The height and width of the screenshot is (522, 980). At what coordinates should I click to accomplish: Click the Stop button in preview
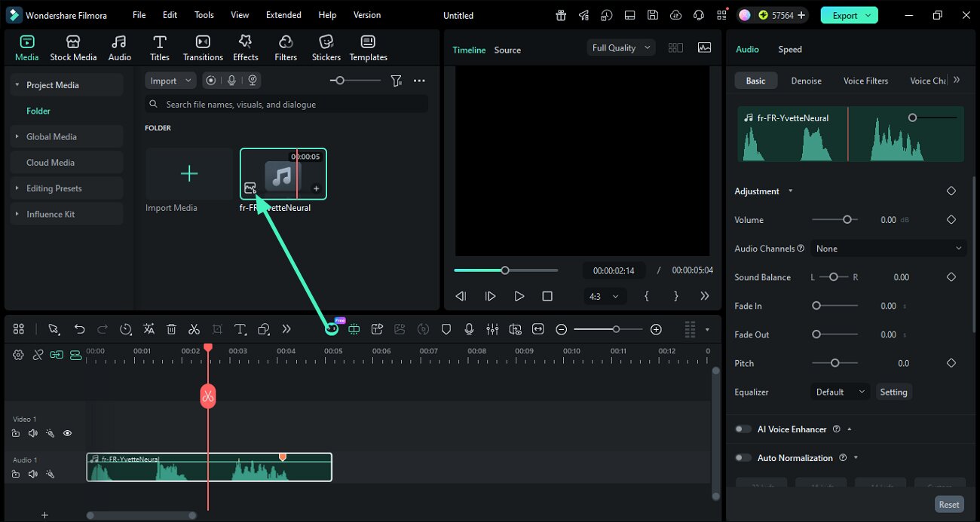tap(547, 296)
